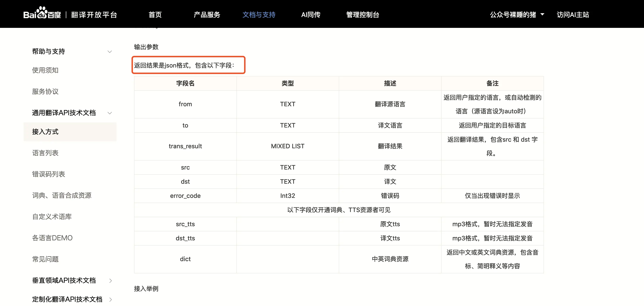Open 服务协议 sidebar entry
Image resolution: width=644 pixels, height=306 pixels.
tap(45, 92)
